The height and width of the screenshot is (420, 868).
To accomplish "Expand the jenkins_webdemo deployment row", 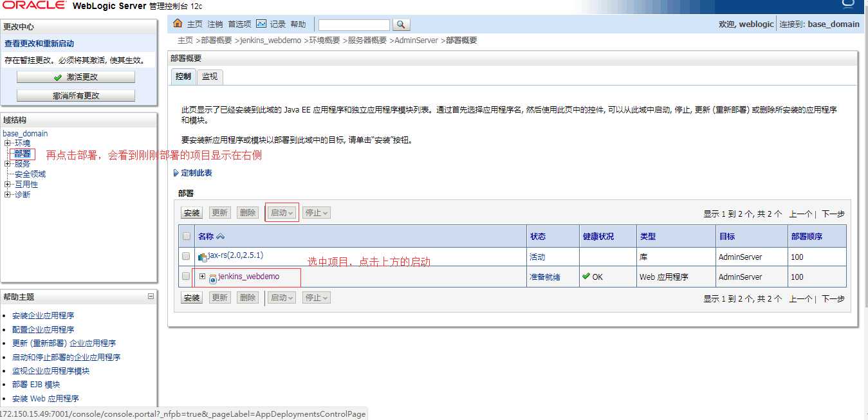I will [x=202, y=277].
